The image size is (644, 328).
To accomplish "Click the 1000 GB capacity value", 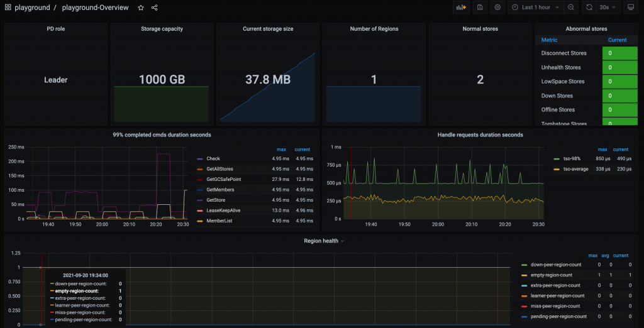I will [162, 79].
